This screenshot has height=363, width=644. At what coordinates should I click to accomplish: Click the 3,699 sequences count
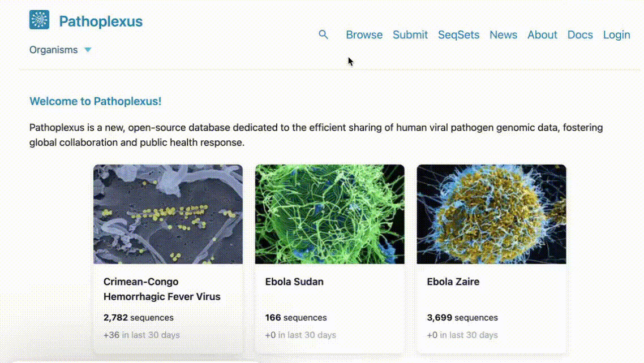point(462,317)
